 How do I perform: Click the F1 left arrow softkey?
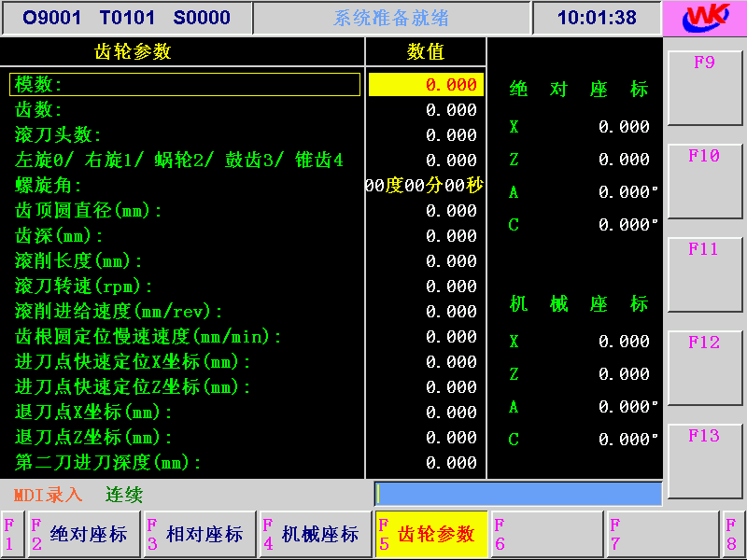[x=12, y=534]
